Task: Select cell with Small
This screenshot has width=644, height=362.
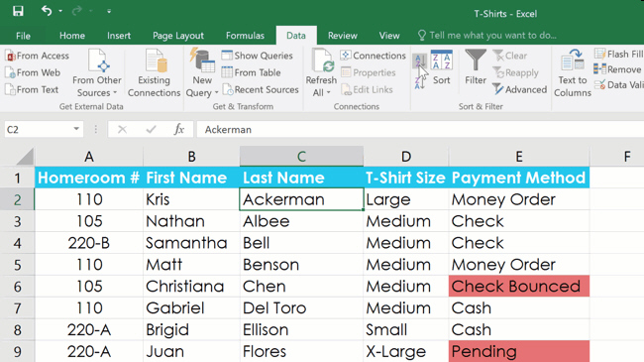Action: click(x=406, y=330)
